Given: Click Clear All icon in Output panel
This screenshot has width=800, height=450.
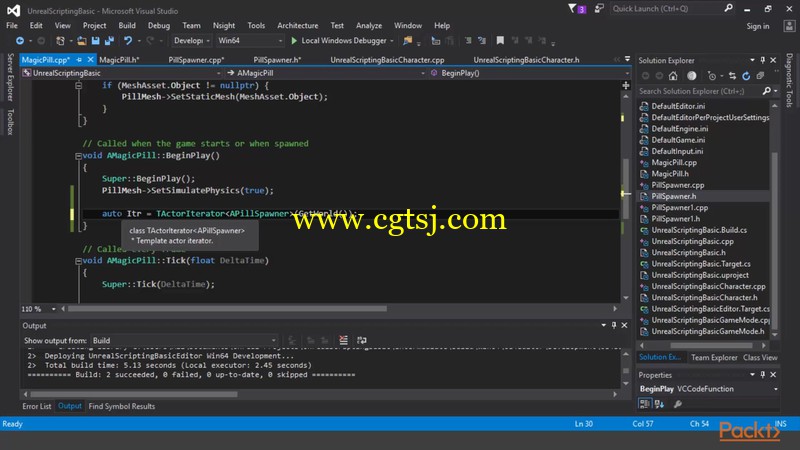Looking at the screenshot, I should tap(343, 340).
